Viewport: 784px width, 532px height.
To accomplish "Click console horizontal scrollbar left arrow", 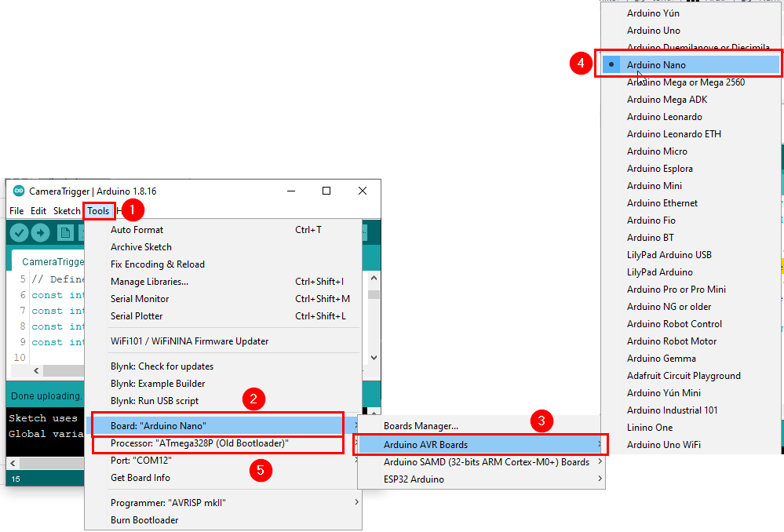I will 13,463.
